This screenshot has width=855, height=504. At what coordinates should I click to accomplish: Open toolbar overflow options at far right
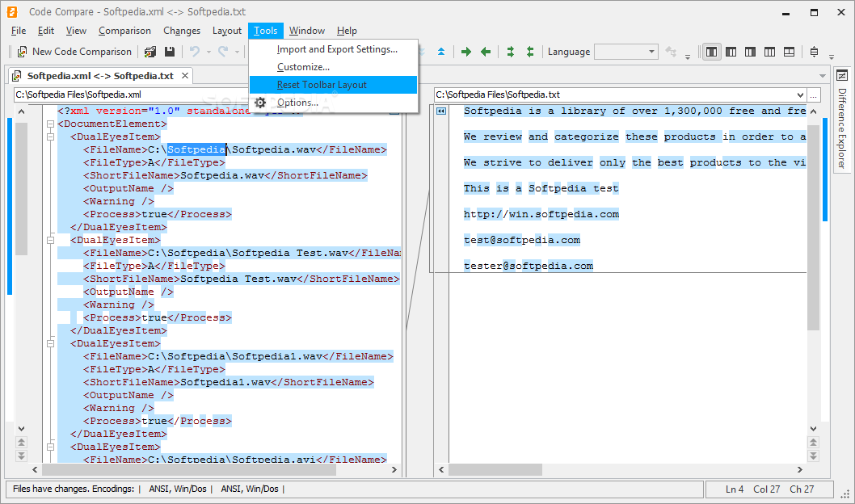pyautogui.click(x=832, y=56)
